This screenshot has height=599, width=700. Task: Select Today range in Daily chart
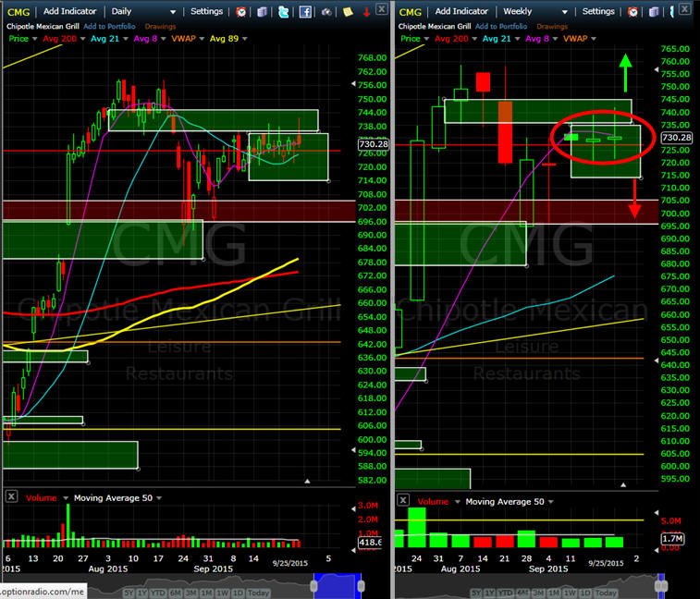click(258, 593)
